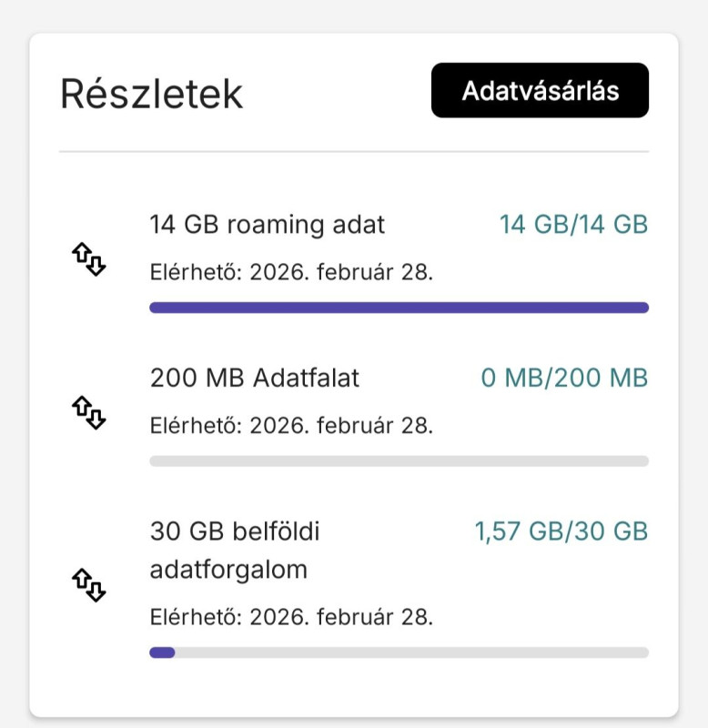Click the full roaming data progress bar
Image resolution: width=708 pixels, height=728 pixels.
(399, 308)
